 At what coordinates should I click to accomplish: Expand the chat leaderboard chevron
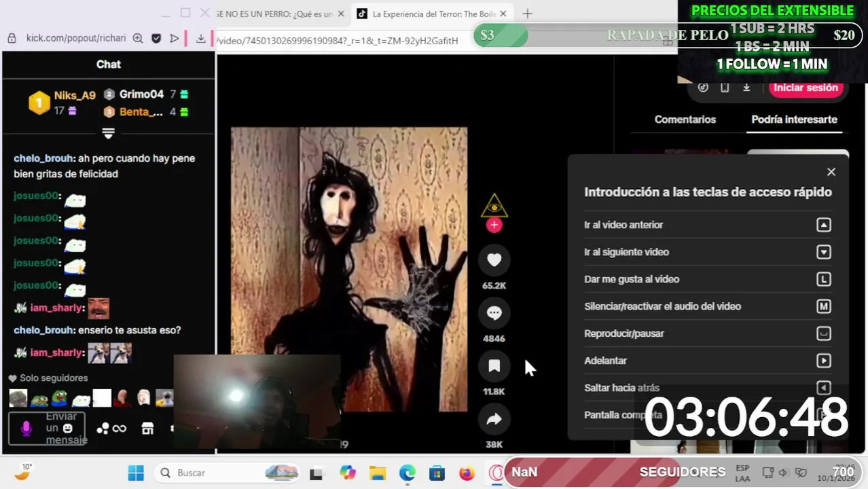(x=108, y=132)
